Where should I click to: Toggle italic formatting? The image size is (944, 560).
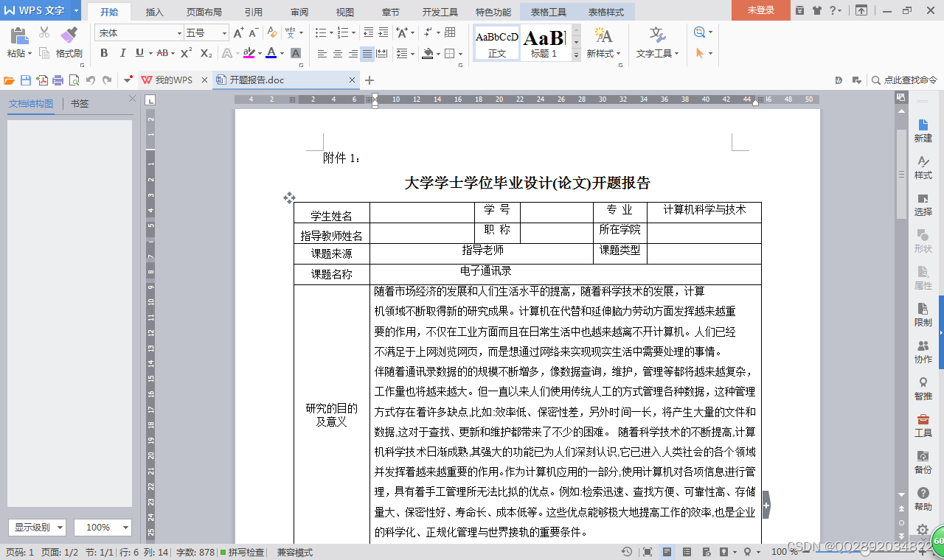coord(122,53)
